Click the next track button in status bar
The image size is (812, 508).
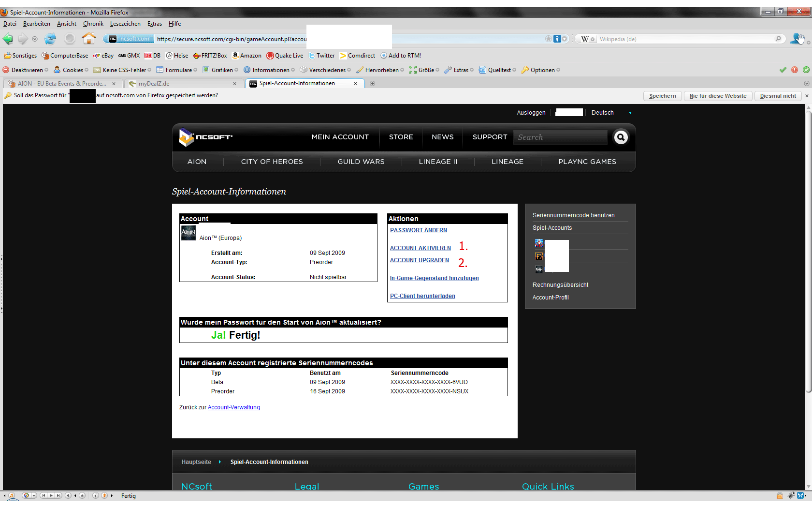point(58,495)
